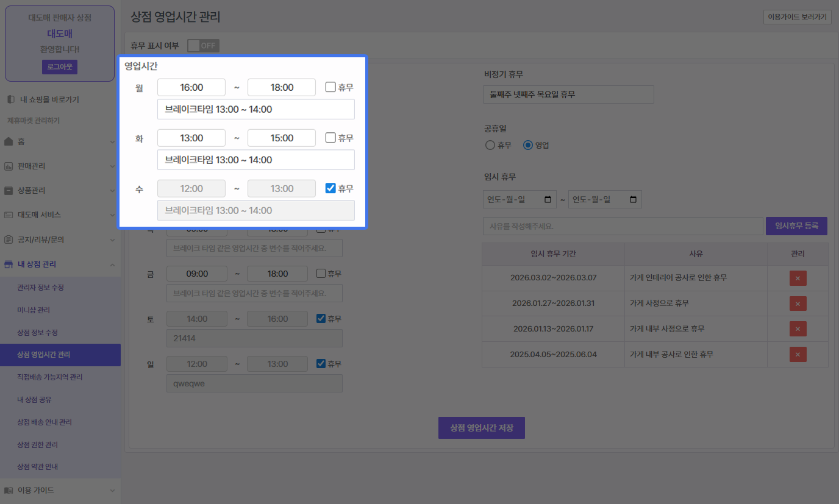
Task: Open calendar picker for closure start date
Action: click(548, 199)
